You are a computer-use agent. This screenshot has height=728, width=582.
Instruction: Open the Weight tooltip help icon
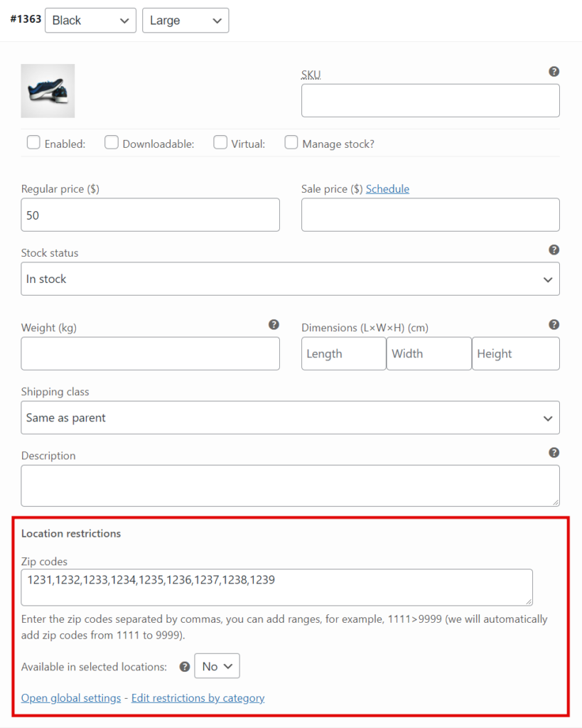274,324
